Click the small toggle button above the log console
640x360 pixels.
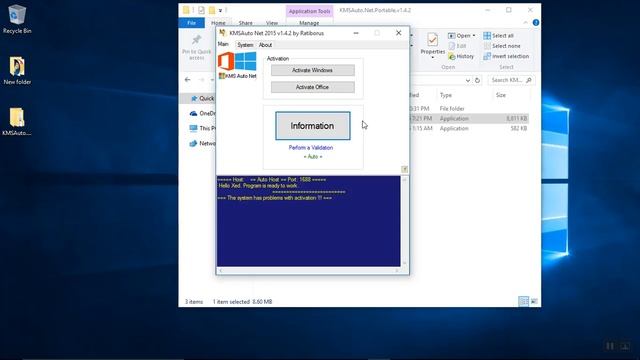[404, 169]
